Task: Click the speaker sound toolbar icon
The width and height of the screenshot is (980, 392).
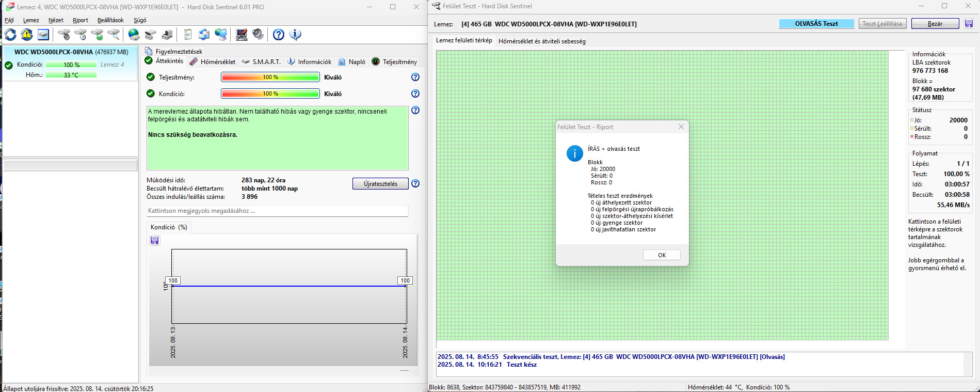Action: click(258, 35)
